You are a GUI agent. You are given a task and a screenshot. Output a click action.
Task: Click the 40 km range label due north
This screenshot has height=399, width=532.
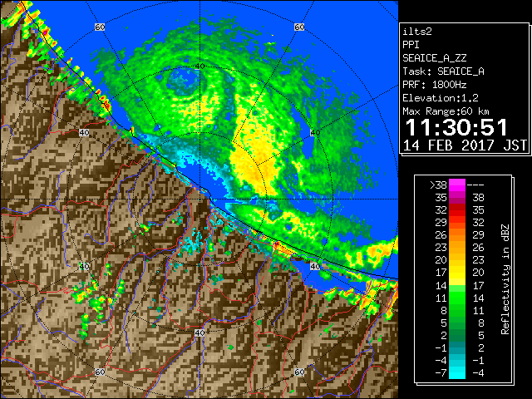(199, 66)
